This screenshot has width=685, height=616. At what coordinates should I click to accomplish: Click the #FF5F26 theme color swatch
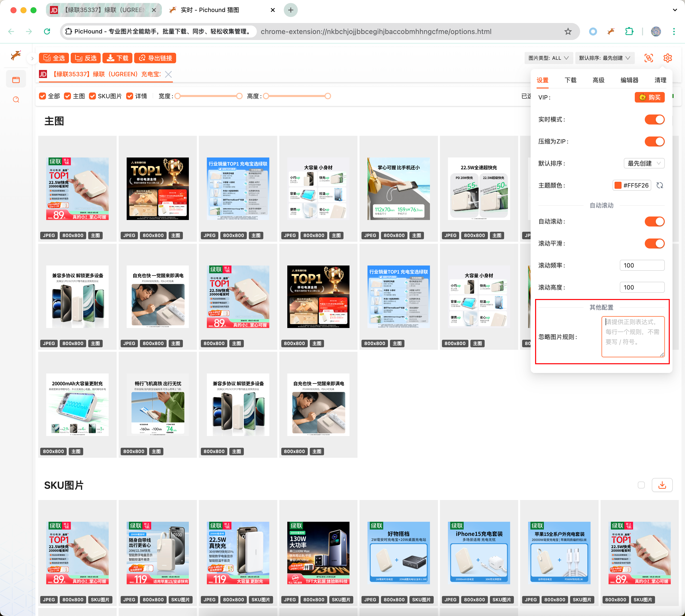pyautogui.click(x=618, y=185)
